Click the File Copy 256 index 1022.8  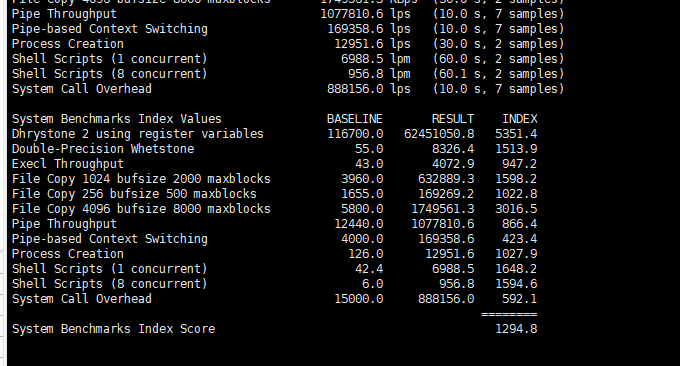516,194
